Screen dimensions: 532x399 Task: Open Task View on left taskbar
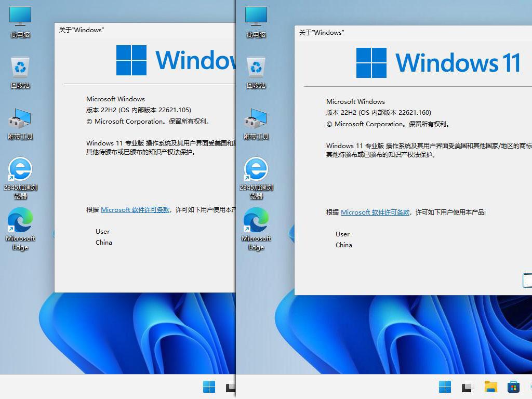click(231, 387)
